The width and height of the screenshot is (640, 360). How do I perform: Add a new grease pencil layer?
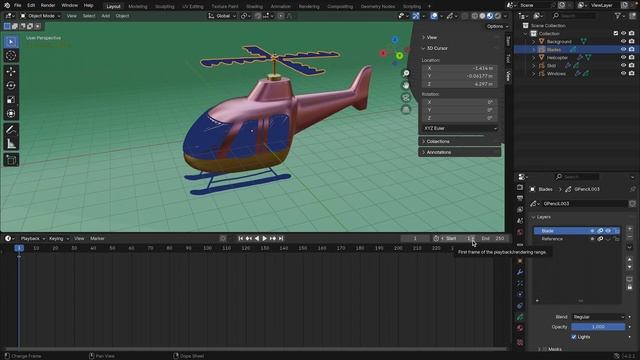click(629, 229)
